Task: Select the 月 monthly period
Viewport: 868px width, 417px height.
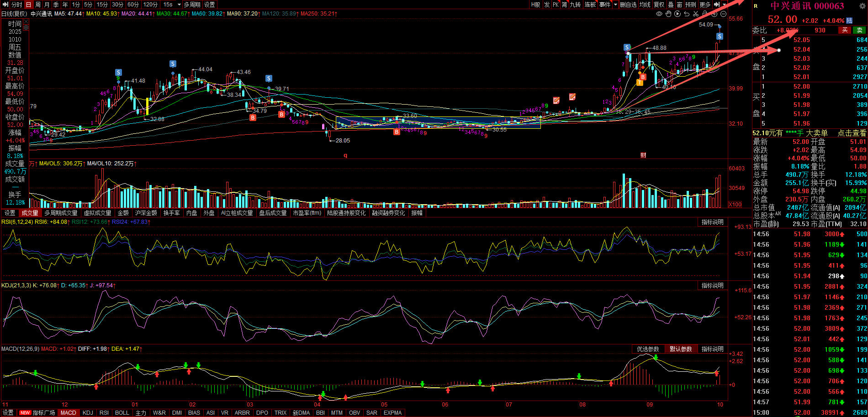Action: pos(47,5)
